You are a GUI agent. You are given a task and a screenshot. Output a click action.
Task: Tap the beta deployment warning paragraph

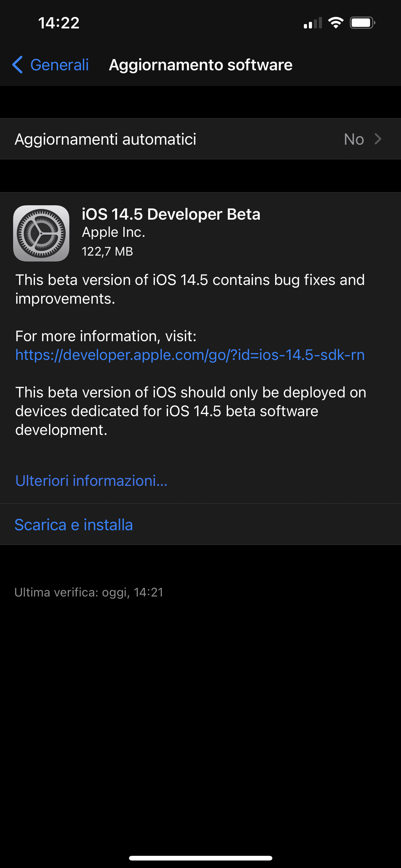191,411
